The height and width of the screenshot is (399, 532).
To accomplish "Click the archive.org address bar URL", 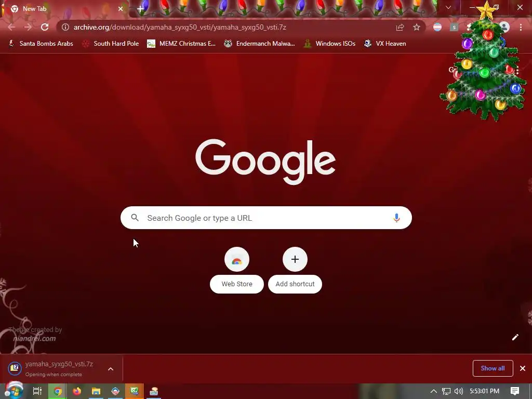I will [x=180, y=27].
